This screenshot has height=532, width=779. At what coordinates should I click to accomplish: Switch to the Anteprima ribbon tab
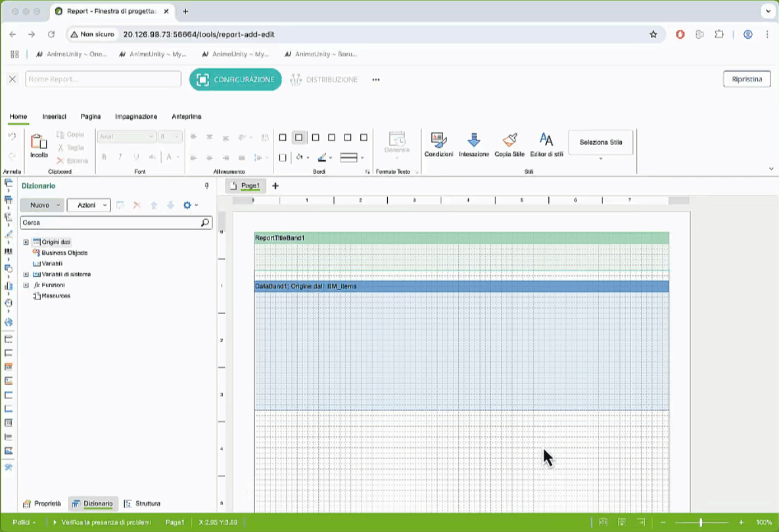coord(186,117)
